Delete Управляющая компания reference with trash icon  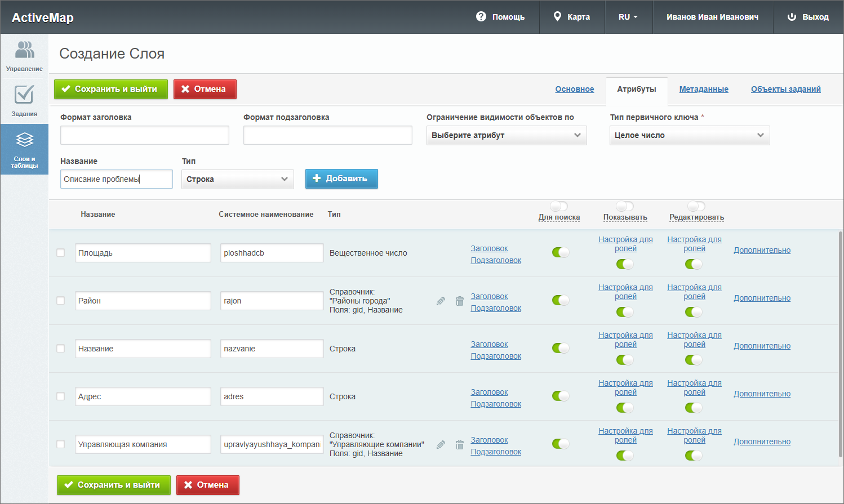(460, 445)
